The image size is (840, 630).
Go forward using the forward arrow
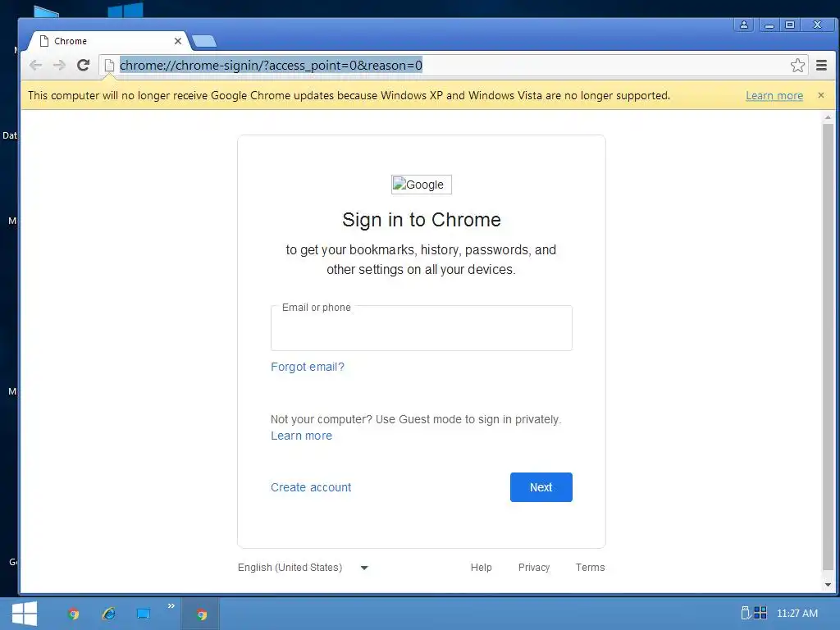pos(59,66)
